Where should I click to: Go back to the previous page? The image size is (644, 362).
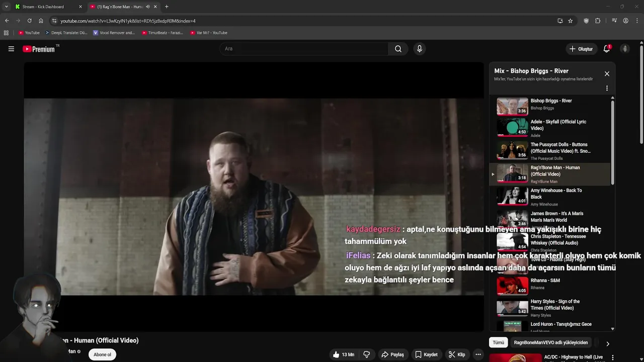tap(7, 21)
